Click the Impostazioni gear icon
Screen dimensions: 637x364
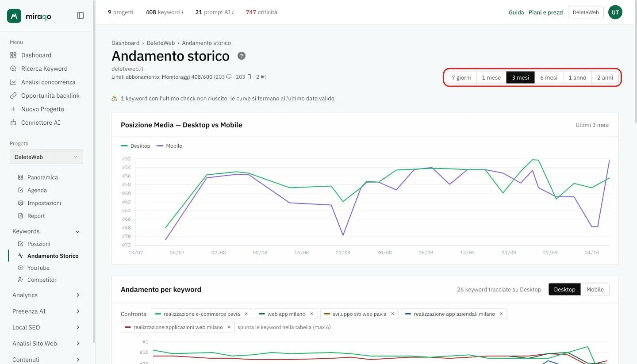[20, 203]
